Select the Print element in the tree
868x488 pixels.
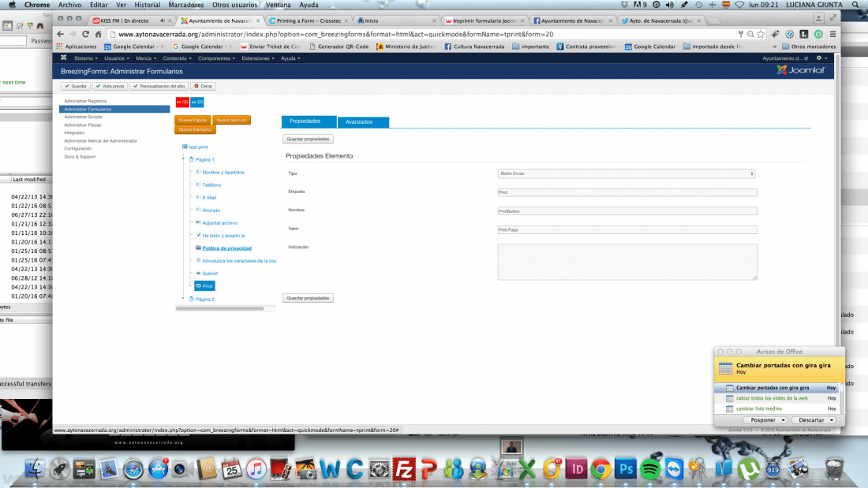tap(204, 286)
